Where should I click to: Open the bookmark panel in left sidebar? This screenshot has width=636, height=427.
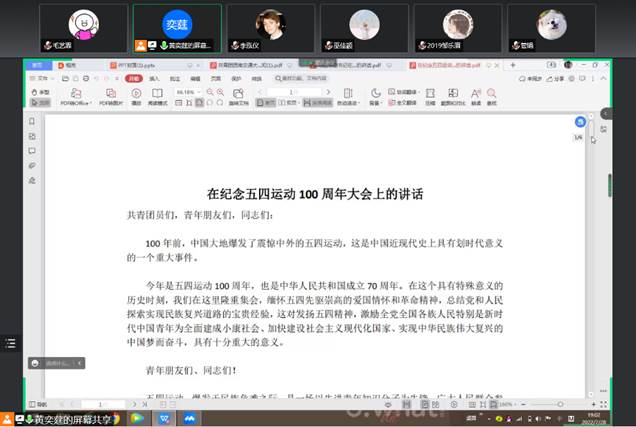click(32, 122)
